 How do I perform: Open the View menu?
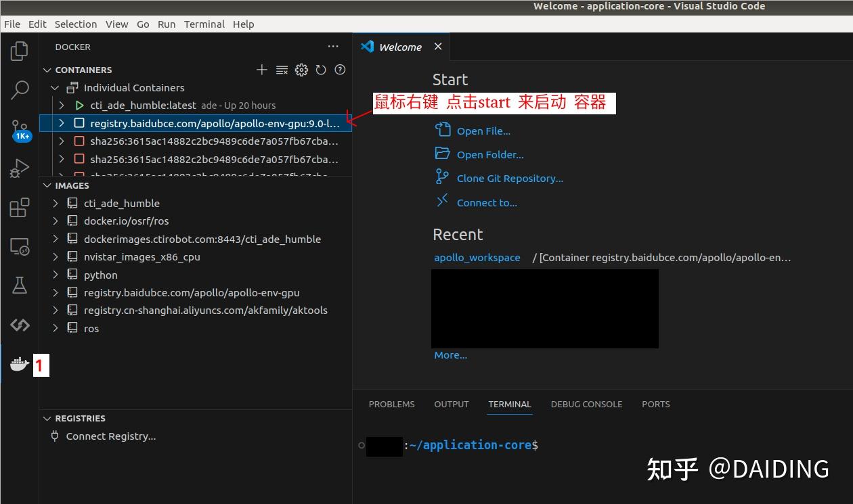(x=116, y=24)
